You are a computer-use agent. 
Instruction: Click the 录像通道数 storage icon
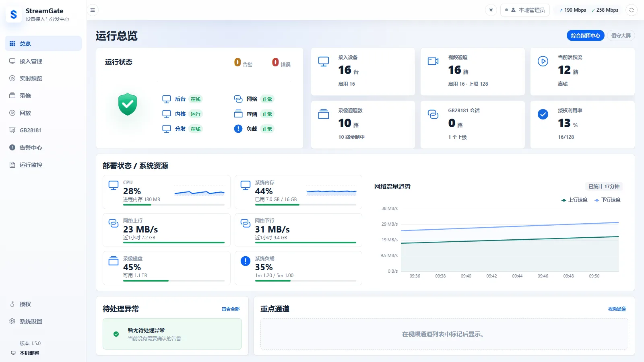point(324,114)
